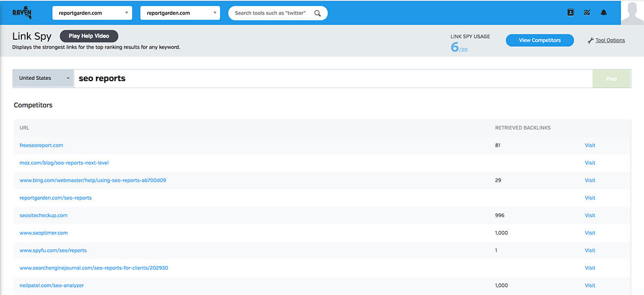Viewport: 644px width, 295px height.
Task: Open the seositecheckup.com link
Action: [43, 215]
